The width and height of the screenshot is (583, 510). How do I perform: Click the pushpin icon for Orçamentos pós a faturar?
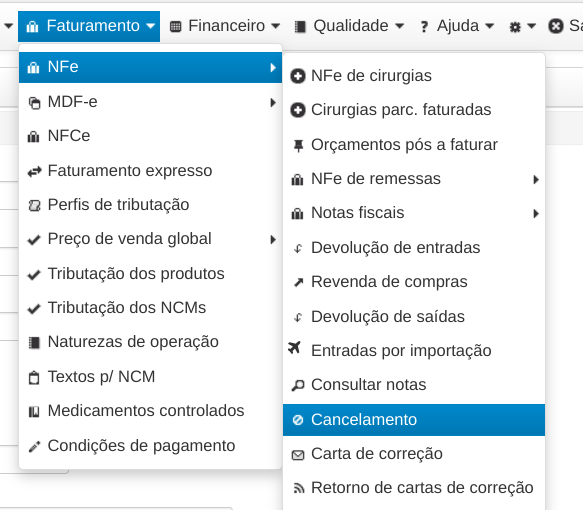[x=298, y=145]
